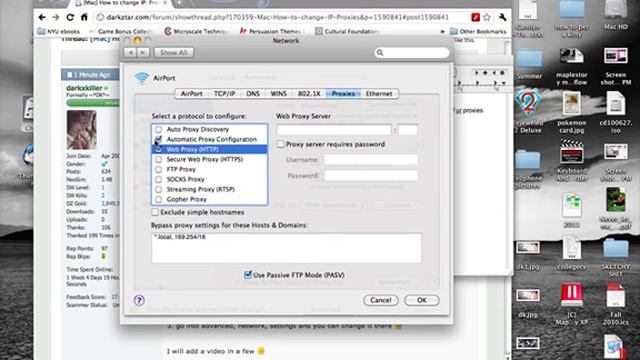The image size is (640, 360).
Task: Open Other Bookmarks folder
Action: click(x=478, y=31)
